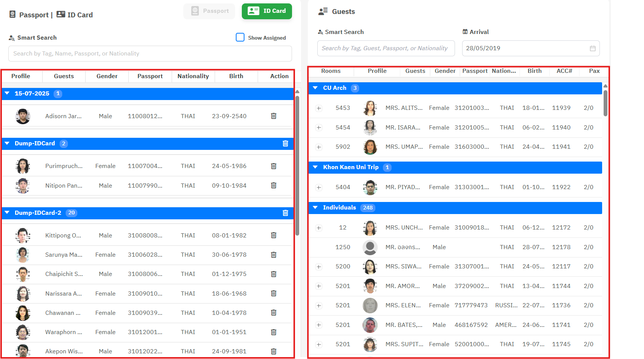The width and height of the screenshot is (644, 359).
Task: Collapse the CU Arch guest group
Action: pyautogui.click(x=315, y=88)
